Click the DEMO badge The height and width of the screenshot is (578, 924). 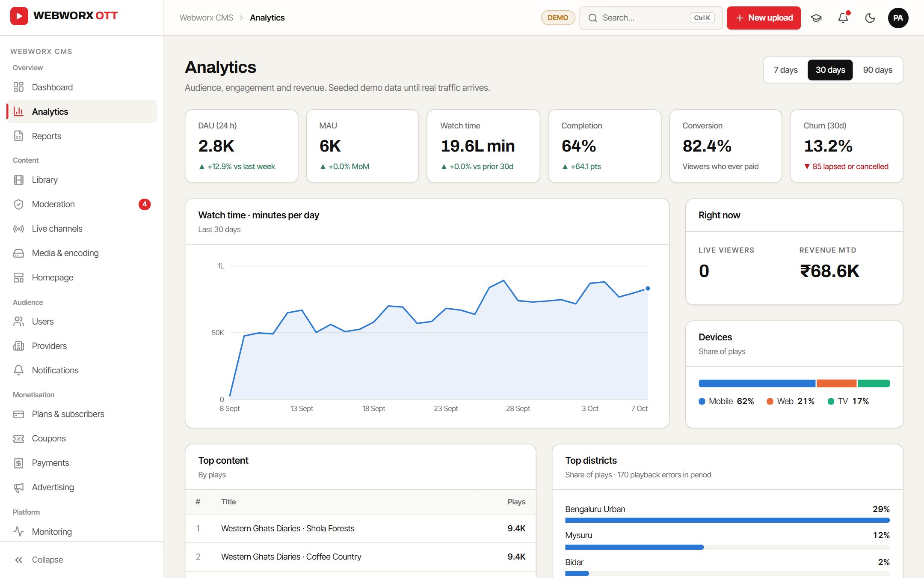558,18
